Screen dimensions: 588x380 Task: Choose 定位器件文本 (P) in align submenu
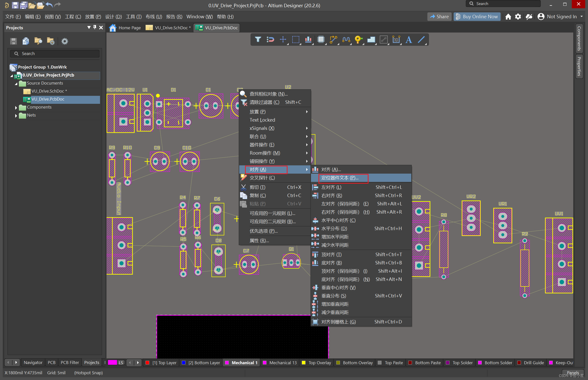340,178
